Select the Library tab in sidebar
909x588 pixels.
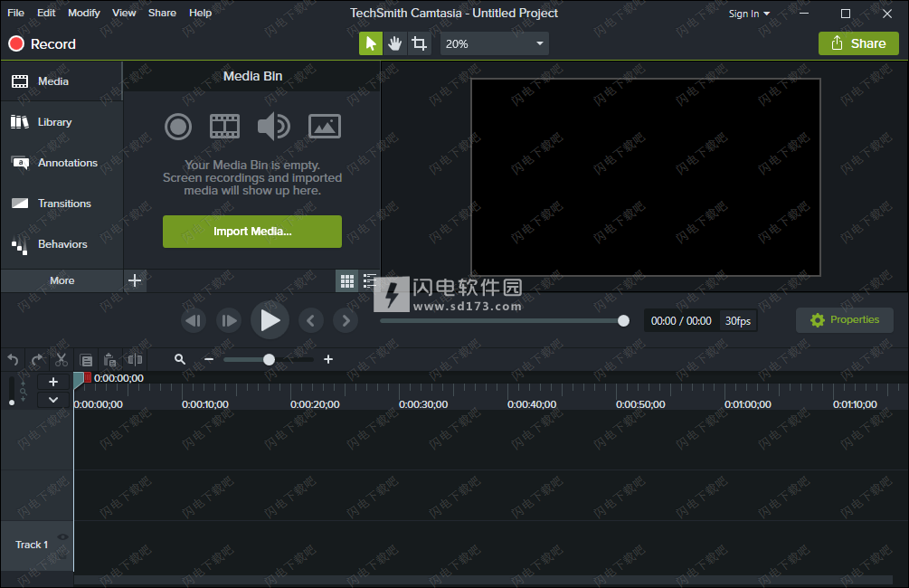[x=62, y=122]
